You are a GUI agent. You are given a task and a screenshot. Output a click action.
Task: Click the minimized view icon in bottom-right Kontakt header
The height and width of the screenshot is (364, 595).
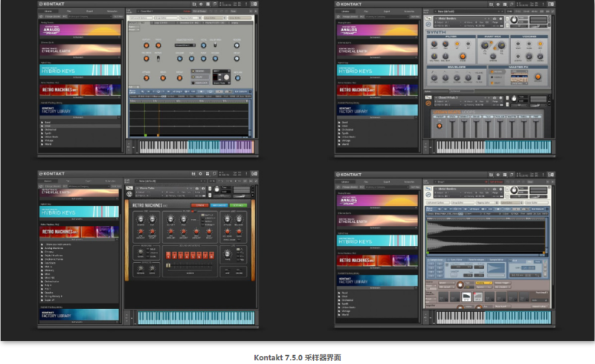coord(512,175)
